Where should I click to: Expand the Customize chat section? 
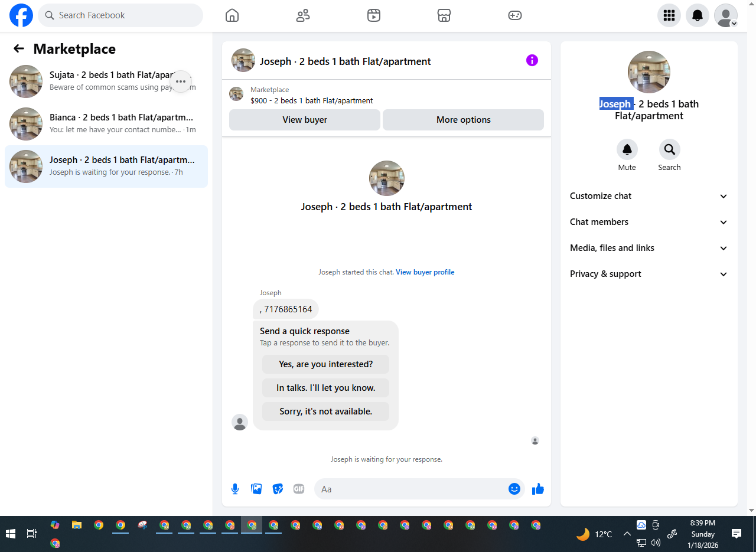tap(649, 196)
